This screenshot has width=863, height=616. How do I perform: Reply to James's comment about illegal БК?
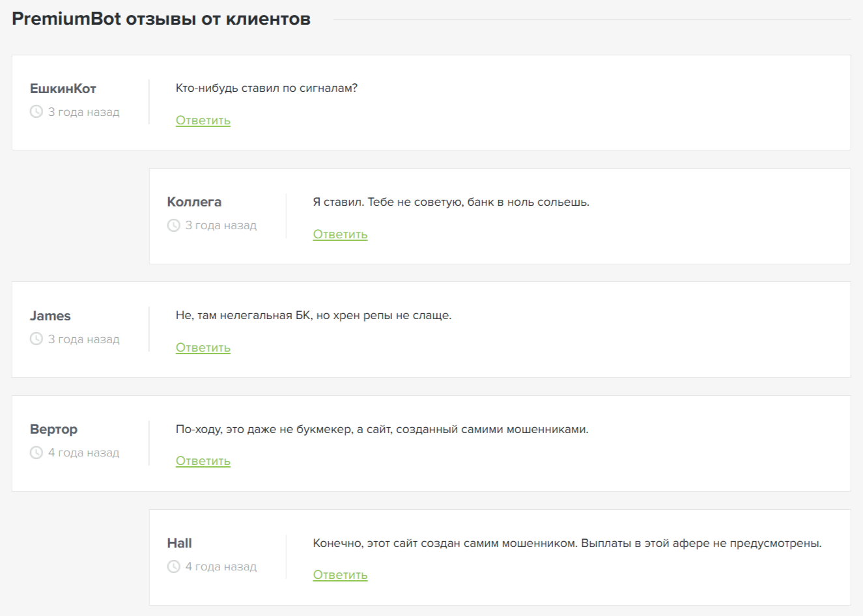tap(203, 348)
